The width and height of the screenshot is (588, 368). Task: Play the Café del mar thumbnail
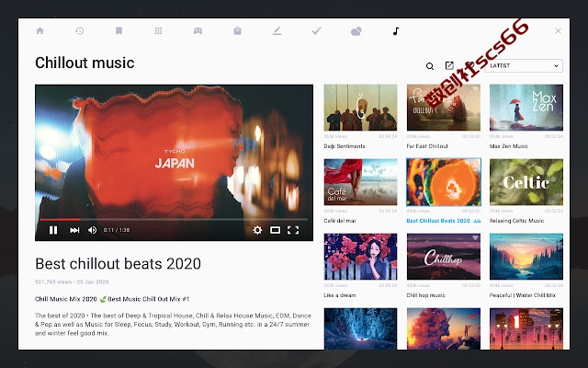point(360,182)
